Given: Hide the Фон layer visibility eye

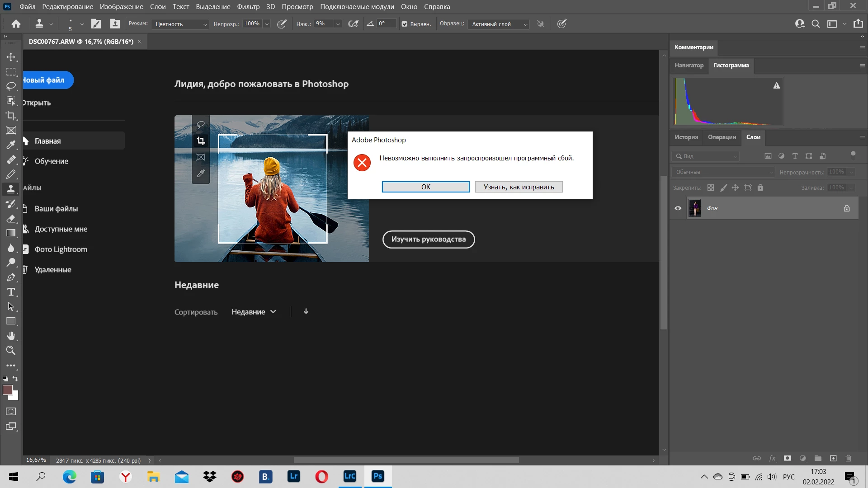Looking at the screenshot, I should pos(678,208).
